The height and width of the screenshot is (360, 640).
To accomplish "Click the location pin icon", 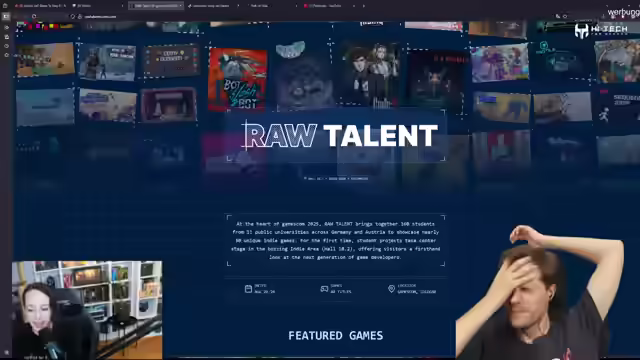I will pos(391,289).
